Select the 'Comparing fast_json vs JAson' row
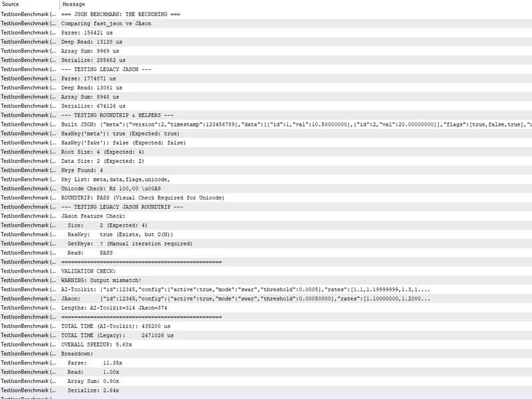Viewport: 532px width, 399px height. [x=266, y=23]
